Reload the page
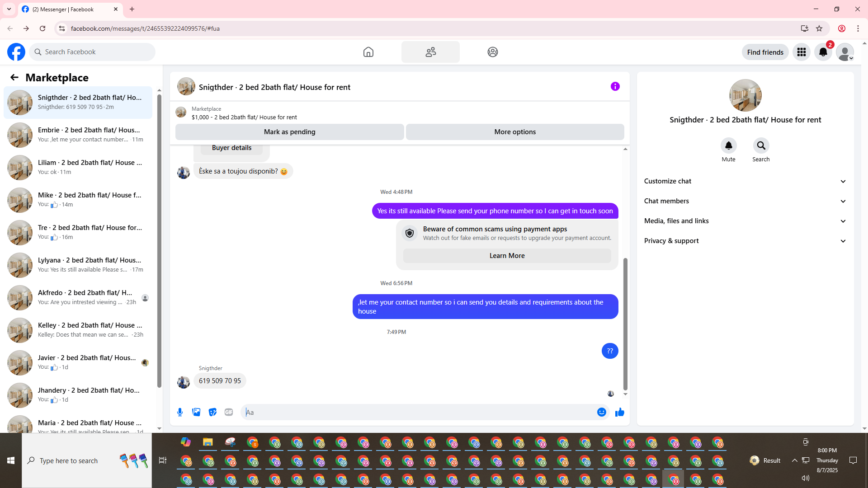 (x=42, y=28)
